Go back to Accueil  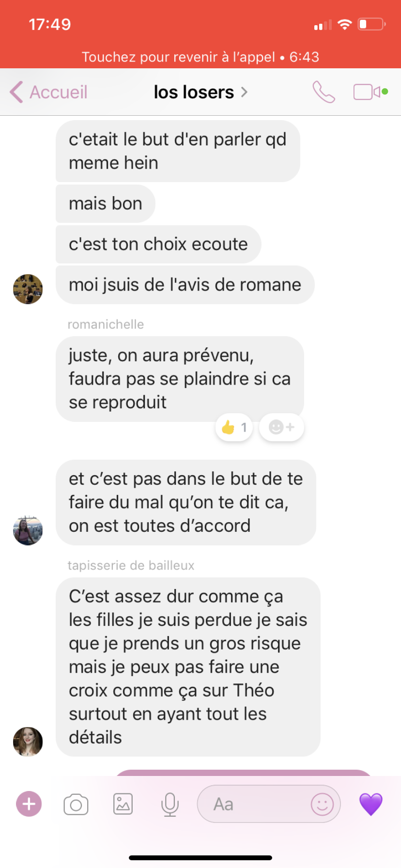pyautogui.click(x=48, y=92)
